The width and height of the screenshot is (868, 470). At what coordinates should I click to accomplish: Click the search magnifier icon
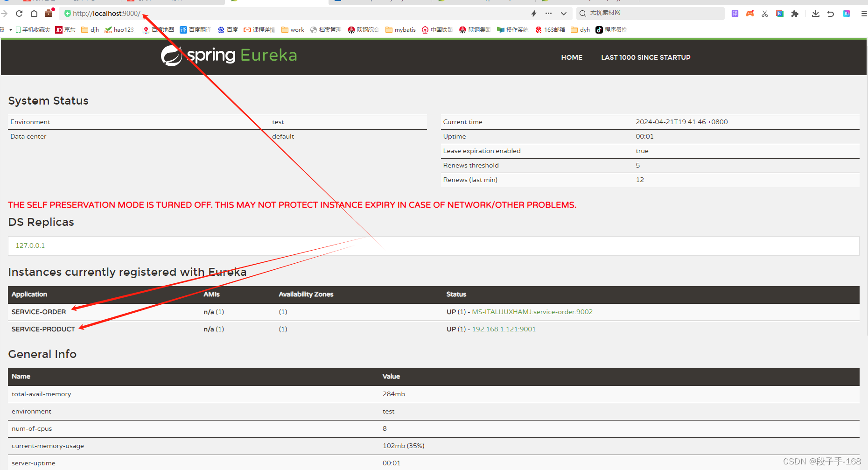pyautogui.click(x=583, y=14)
